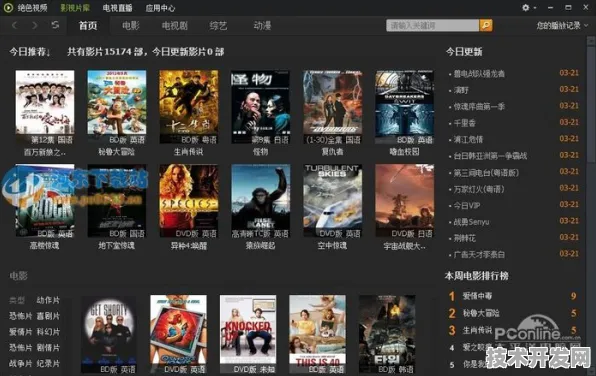
Task: Open the 百万新娘之.. poster
Action: pos(45,107)
